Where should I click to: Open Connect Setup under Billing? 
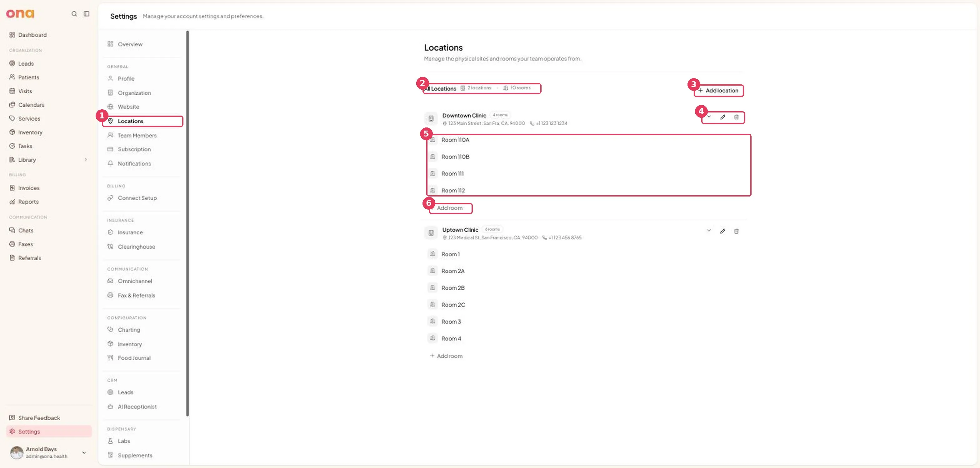pyautogui.click(x=143, y=198)
